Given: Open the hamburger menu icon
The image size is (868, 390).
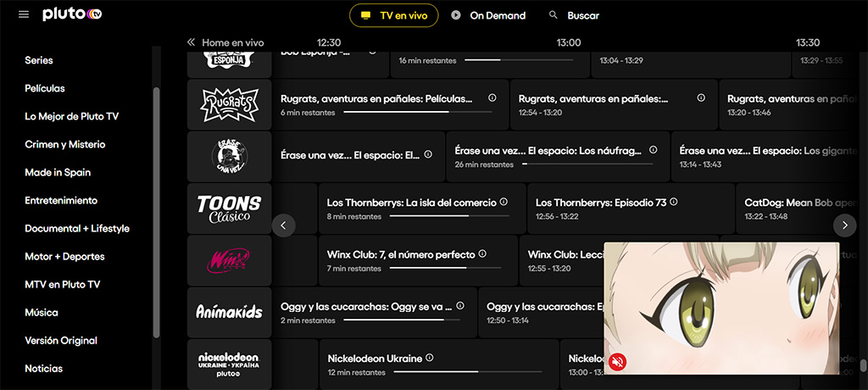Looking at the screenshot, I should [x=23, y=14].
